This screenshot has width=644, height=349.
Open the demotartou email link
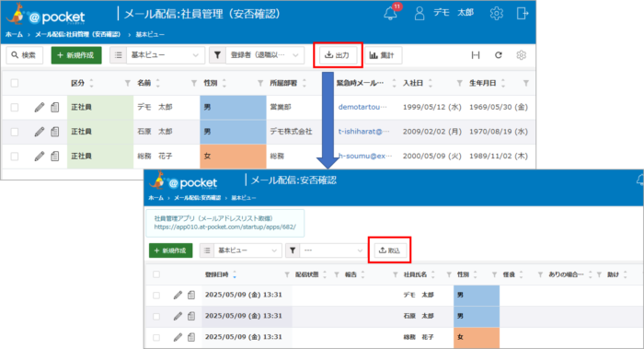[362, 107]
